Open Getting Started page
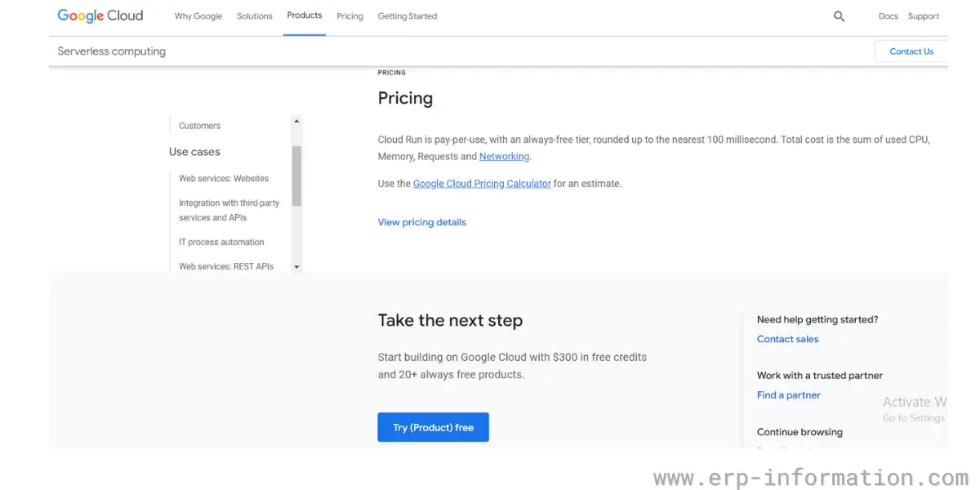The width and height of the screenshot is (980, 490). click(408, 16)
